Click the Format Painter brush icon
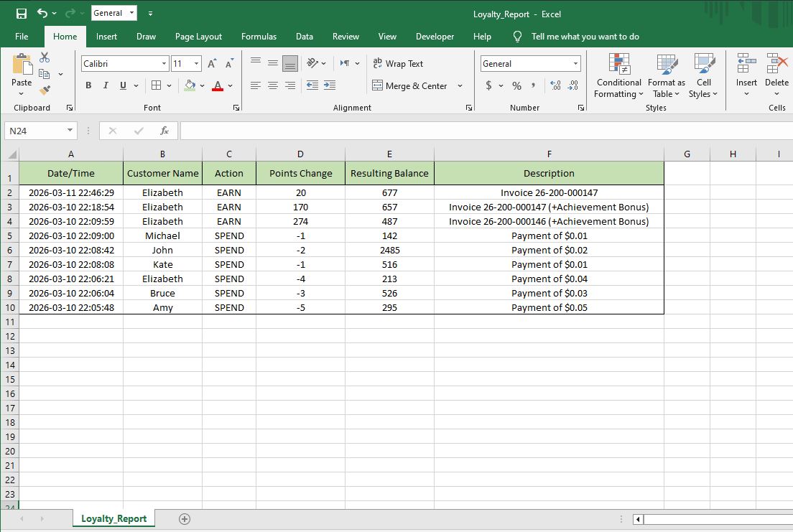793x532 pixels. click(x=45, y=90)
